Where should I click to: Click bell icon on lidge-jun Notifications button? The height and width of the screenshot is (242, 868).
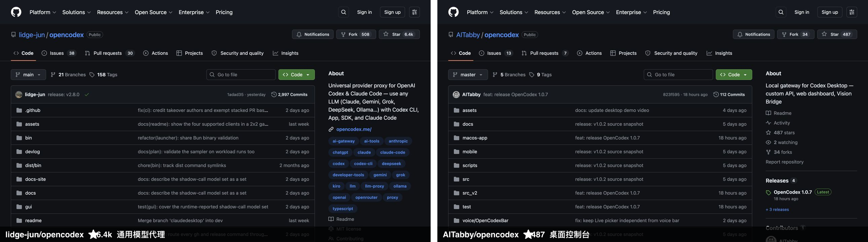[x=299, y=34]
